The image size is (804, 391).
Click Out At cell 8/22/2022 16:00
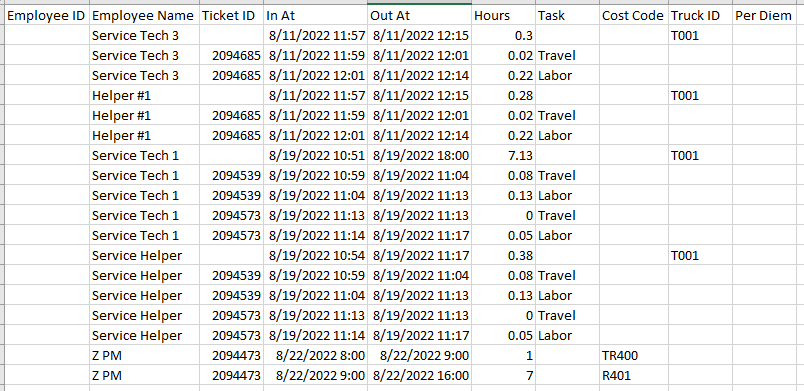tap(419, 376)
